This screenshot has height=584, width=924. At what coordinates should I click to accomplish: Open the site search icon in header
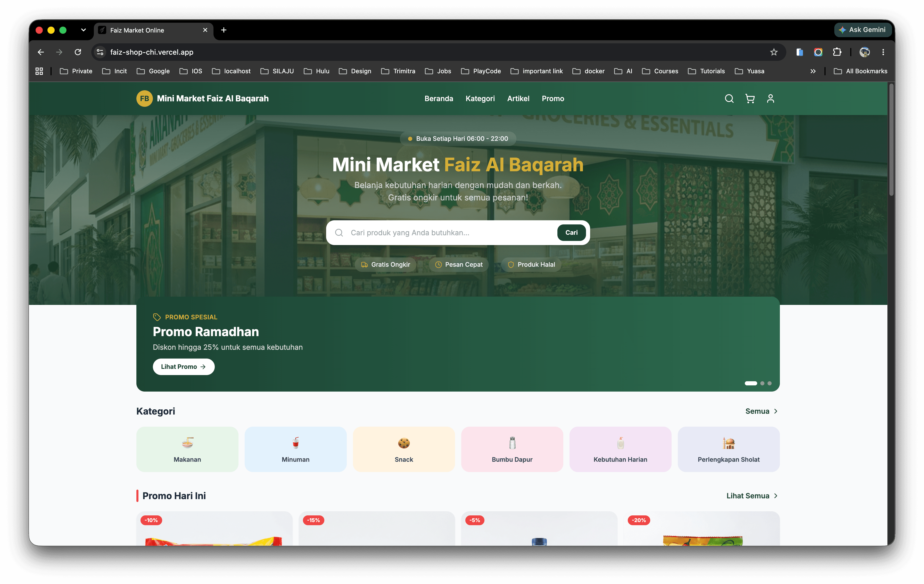coord(729,99)
